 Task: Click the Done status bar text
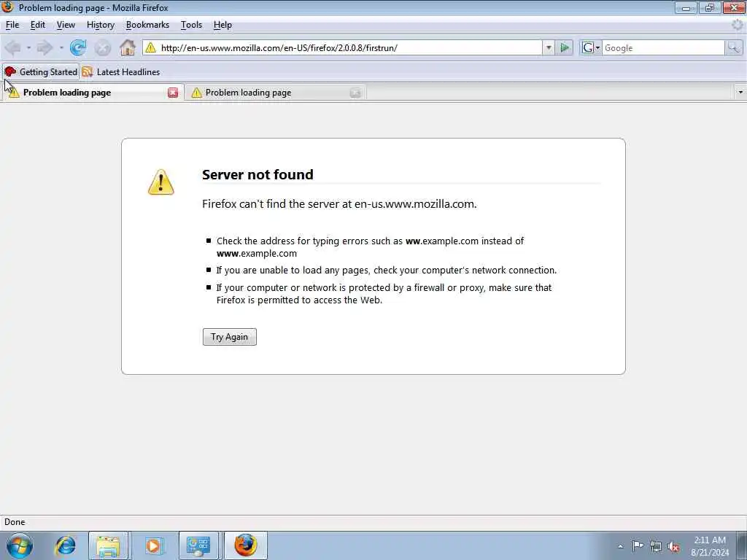pos(15,522)
